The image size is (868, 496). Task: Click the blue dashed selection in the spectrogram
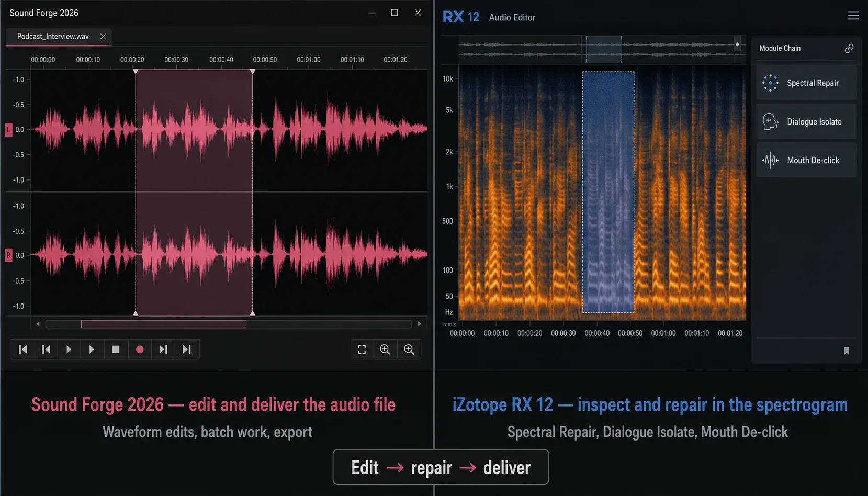point(608,192)
